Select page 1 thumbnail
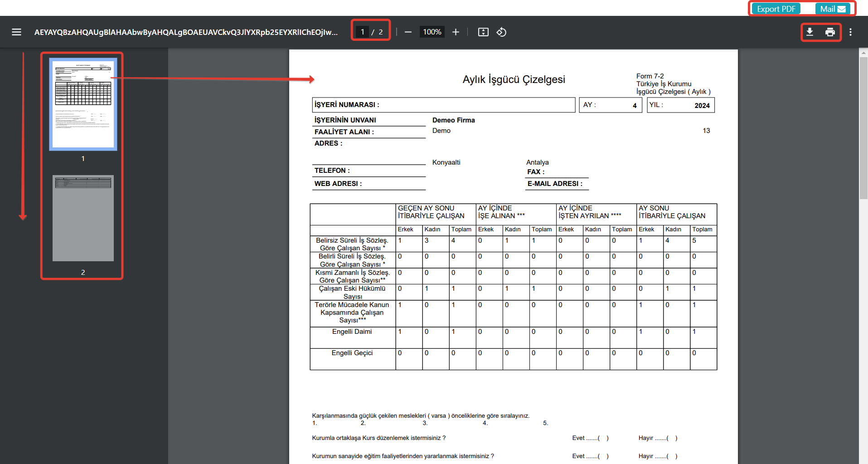This screenshot has width=868, height=464. [x=83, y=104]
